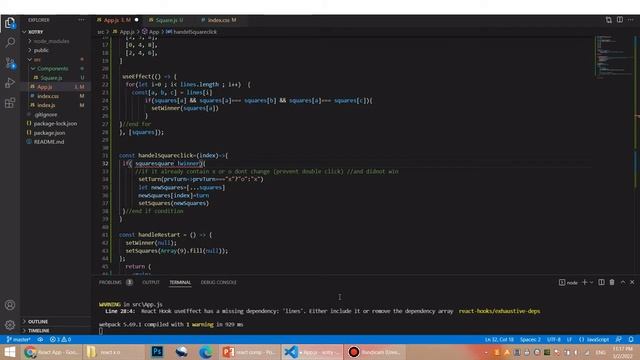Screen dimensions: 640x360
Task: Open new terminal launch profile dropdown
Action: [591, 282]
